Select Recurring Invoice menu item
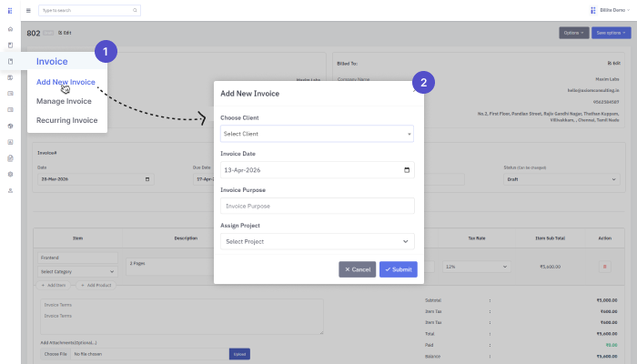 coord(66,120)
